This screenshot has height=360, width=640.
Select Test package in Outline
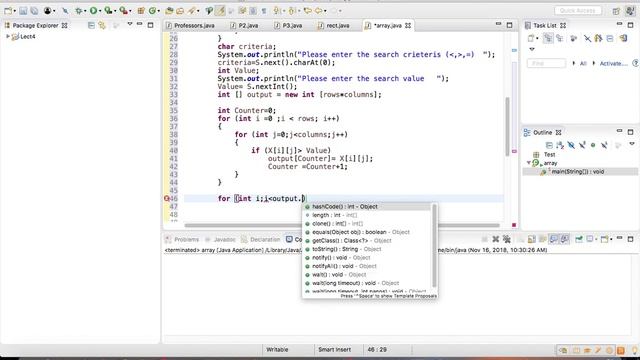point(549,155)
